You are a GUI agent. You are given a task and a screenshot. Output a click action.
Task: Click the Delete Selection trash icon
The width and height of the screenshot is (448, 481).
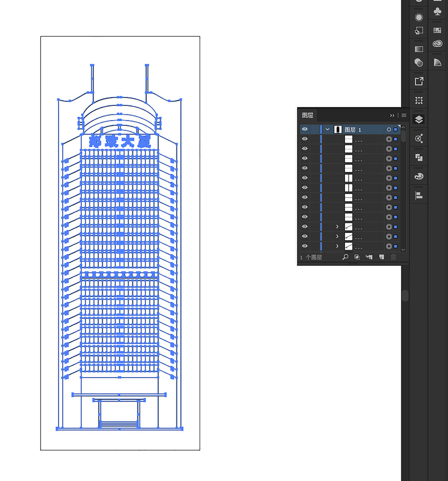click(393, 257)
